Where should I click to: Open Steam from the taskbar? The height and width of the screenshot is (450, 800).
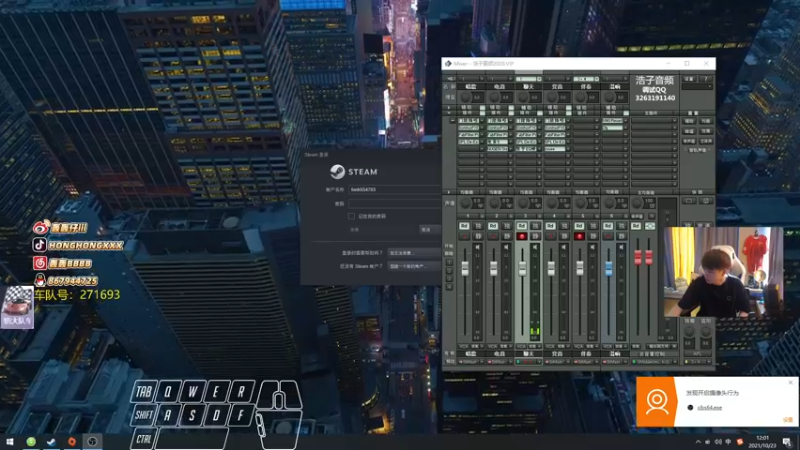click(51, 442)
